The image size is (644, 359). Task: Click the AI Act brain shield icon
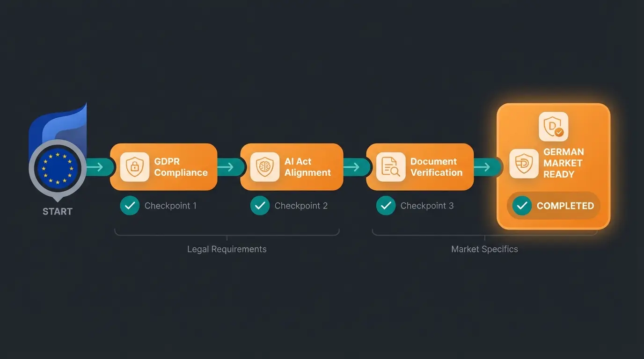[x=264, y=167]
